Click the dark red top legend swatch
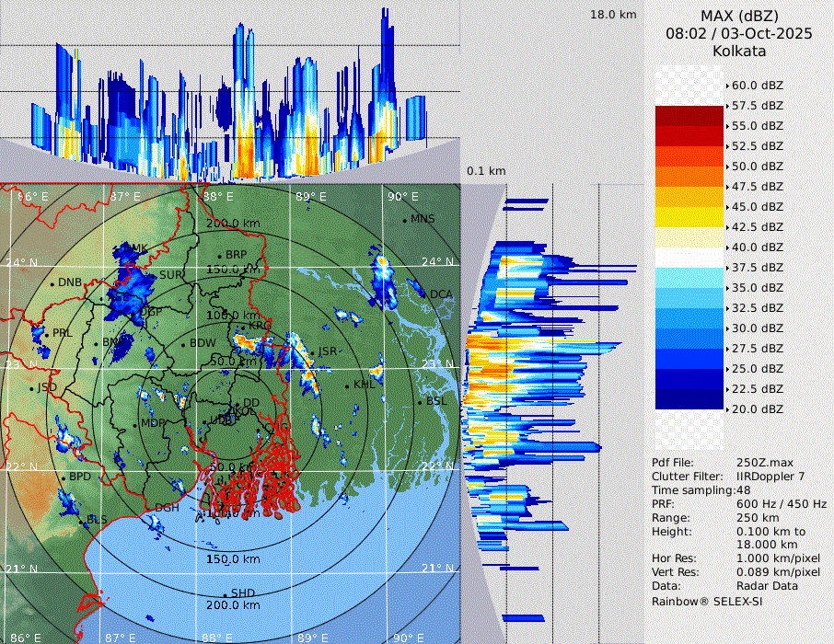 click(689, 116)
